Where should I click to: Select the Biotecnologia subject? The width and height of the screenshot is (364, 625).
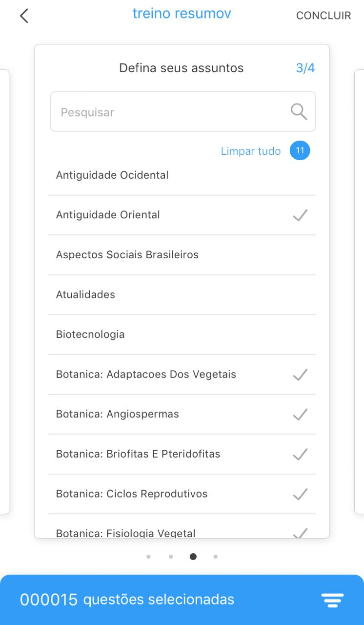pyautogui.click(x=90, y=334)
